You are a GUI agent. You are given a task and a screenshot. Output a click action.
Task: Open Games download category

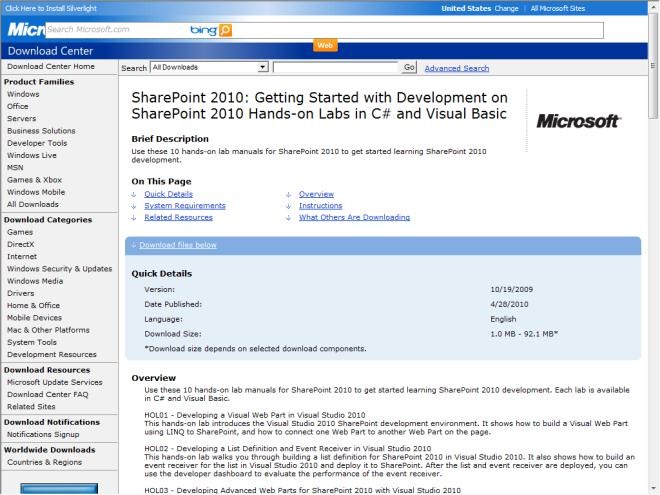click(20, 232)
